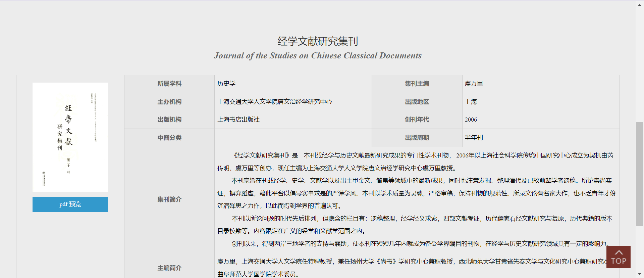Viewport: 644px width, 278px height.
Task: Click the 半年刊 publication cycle value
Action: coord(474,138)
